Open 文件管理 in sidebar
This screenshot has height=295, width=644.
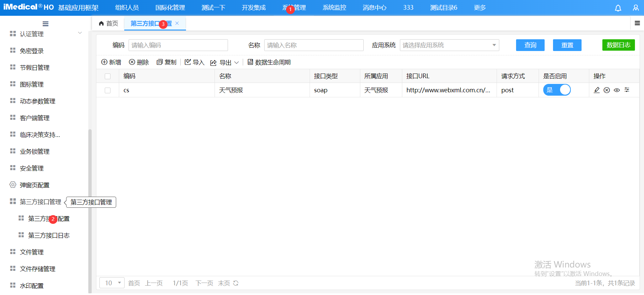click(32, 252)
